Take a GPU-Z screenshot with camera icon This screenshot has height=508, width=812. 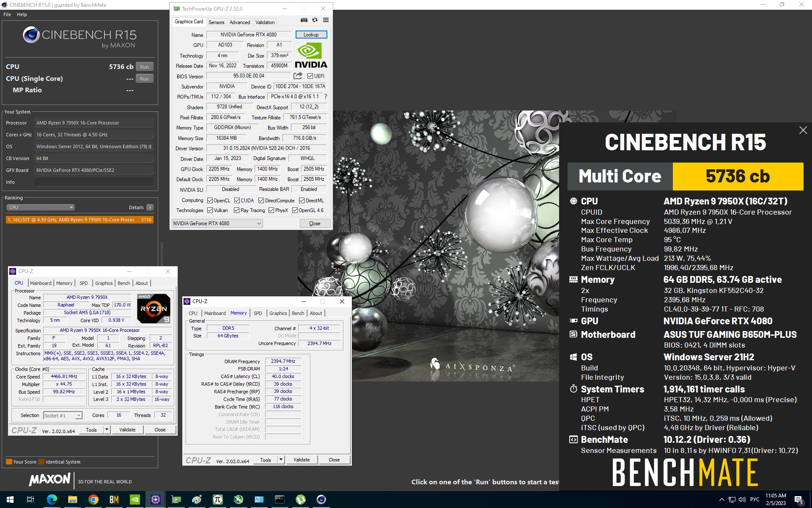304,20
